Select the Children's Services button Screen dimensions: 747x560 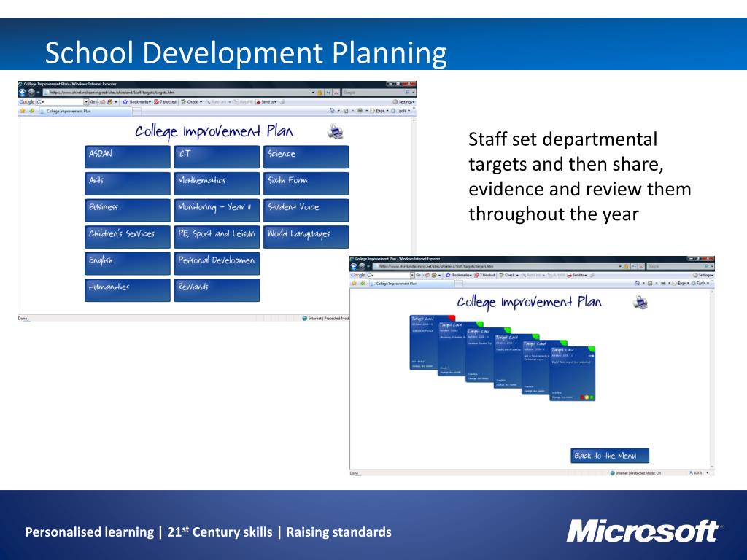127,237
